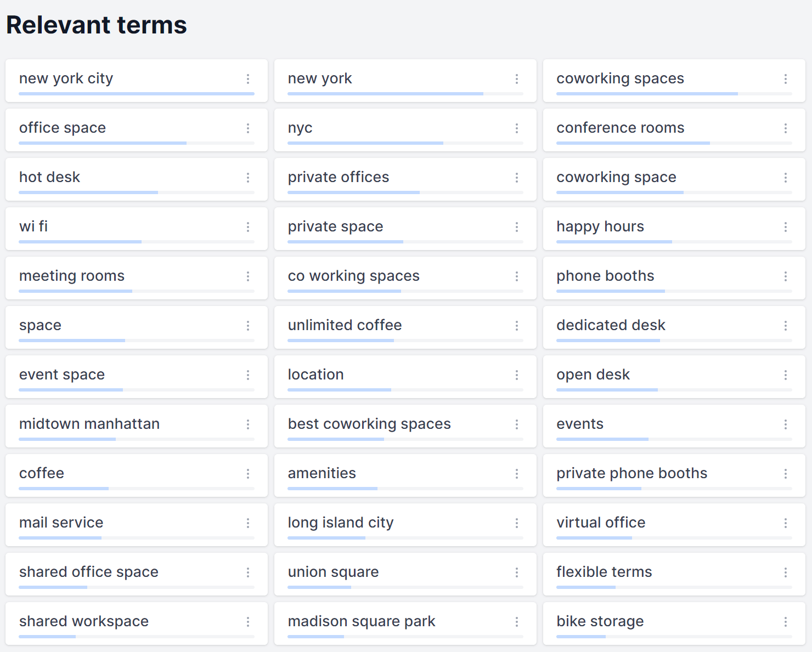The image size is (812, 652).
Task: Click the three-dot icon beside happy hours
Action: coord(785,228)
